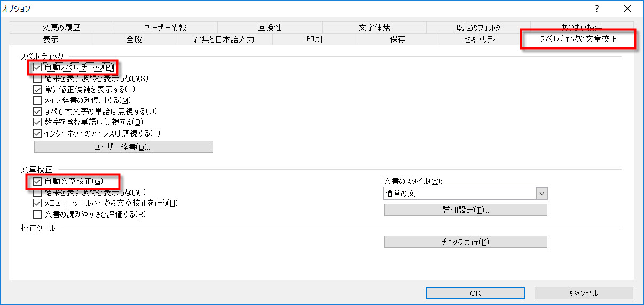Uncheck 常に修正候補を表示する
Viewport: 644px width, 305px height.
[37, 89]
